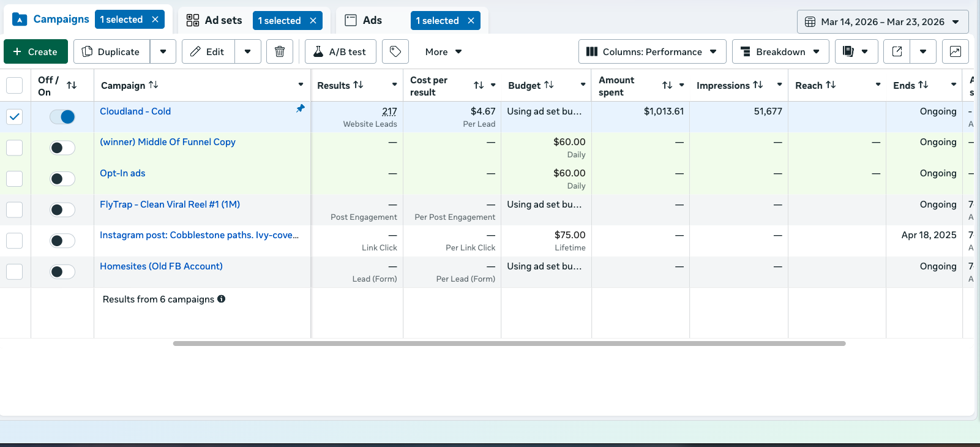980x447 pixels.
Task: Click the green Create button
Action: click(x=36, y=51)
